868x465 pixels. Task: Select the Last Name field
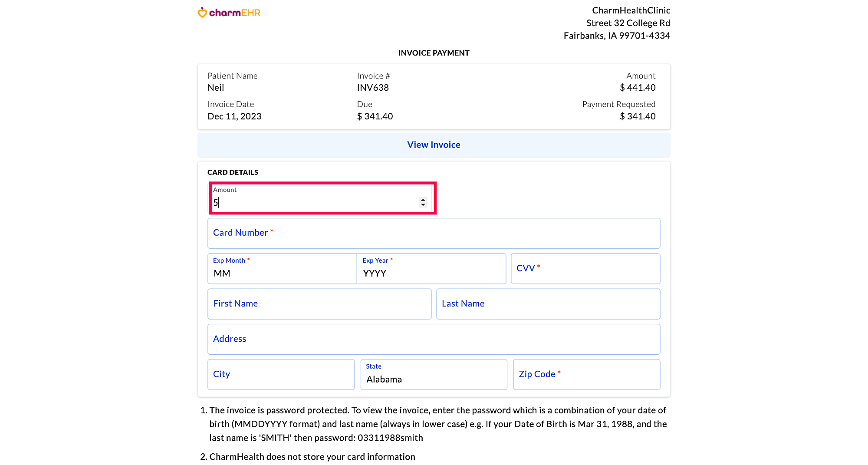click(548, 303)
